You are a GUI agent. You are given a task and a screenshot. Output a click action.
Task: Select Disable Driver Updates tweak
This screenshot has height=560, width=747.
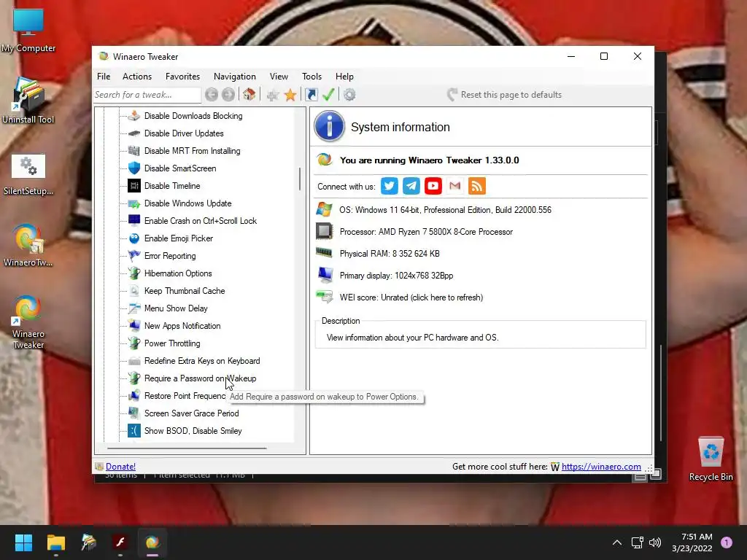point(184,133)
